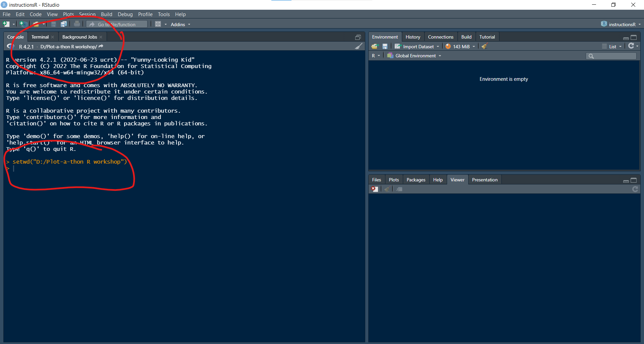Close the Terminal tab

53,37
